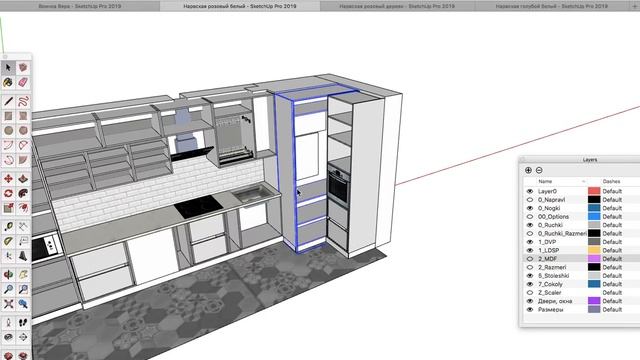Viewport: 640px width, 360px height.
Task: Select the 0_Ruchki_Razmeri layer name
Action: (562, 233)
